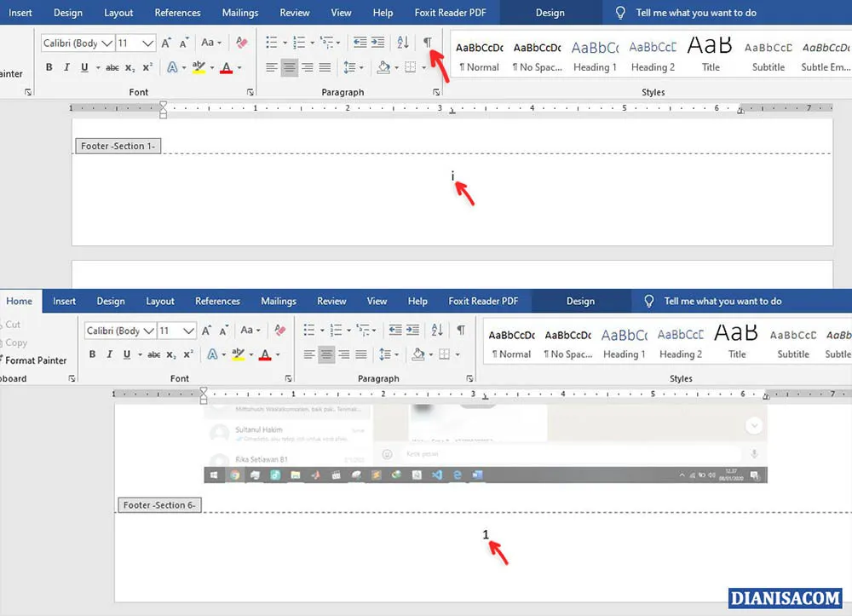Image resolution: width=852 pixels, height=616 pixels.
Task: Click Strikethrough abc icon in the lower ribbon
Action: pos(153,354)
